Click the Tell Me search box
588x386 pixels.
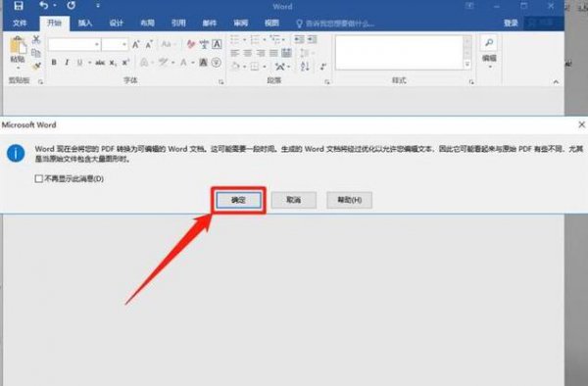tap(335, 24)
